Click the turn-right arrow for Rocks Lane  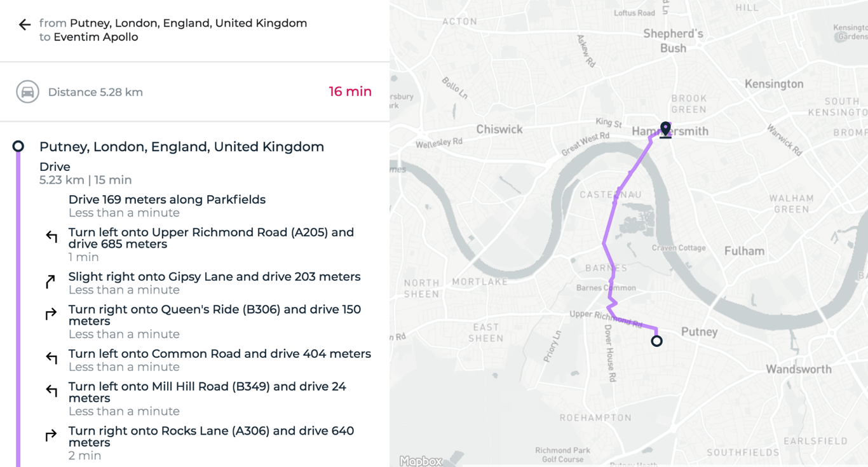tap(51, 435)
